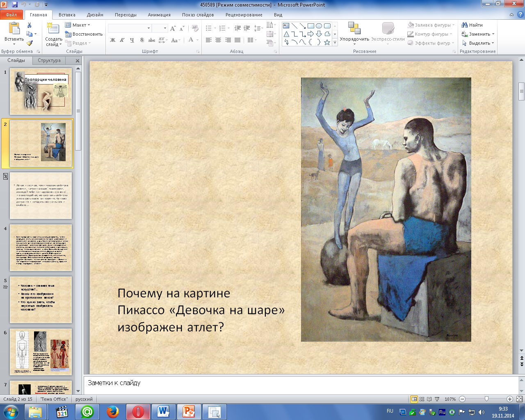Open the font size dropdown
The width and height of the screenshot is (525, 420).
[x=165, y=28]
